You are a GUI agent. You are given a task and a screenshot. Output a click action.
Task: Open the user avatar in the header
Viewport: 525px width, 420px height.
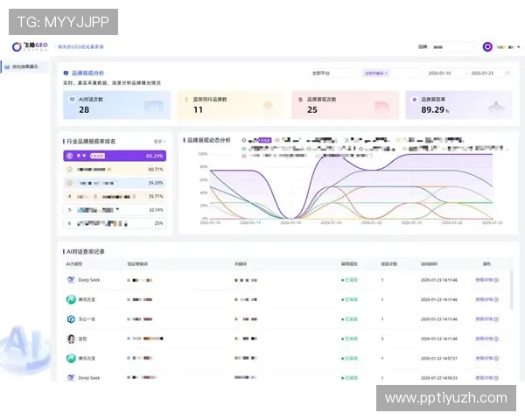click(x=487, y=47)
